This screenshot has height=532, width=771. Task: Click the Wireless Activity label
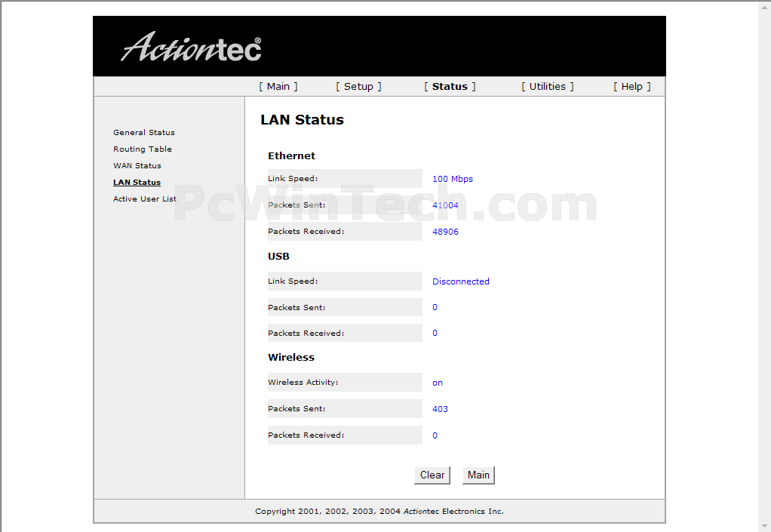coord(303,382)
